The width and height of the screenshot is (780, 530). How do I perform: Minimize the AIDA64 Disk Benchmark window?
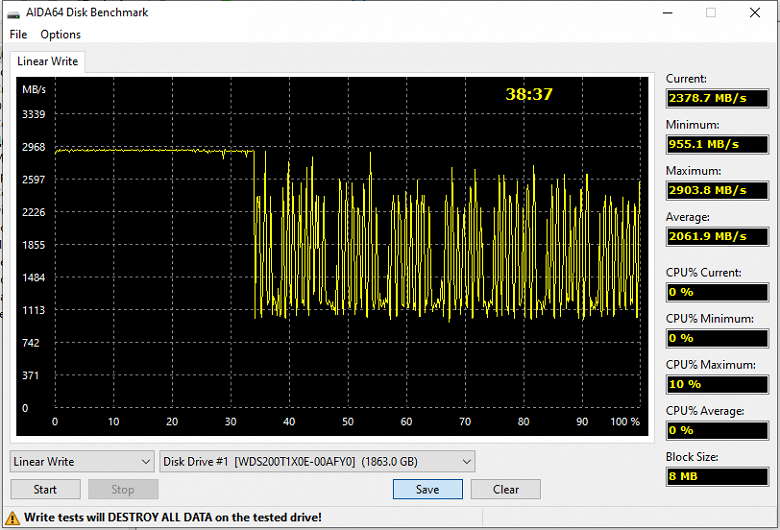(668, 12)
